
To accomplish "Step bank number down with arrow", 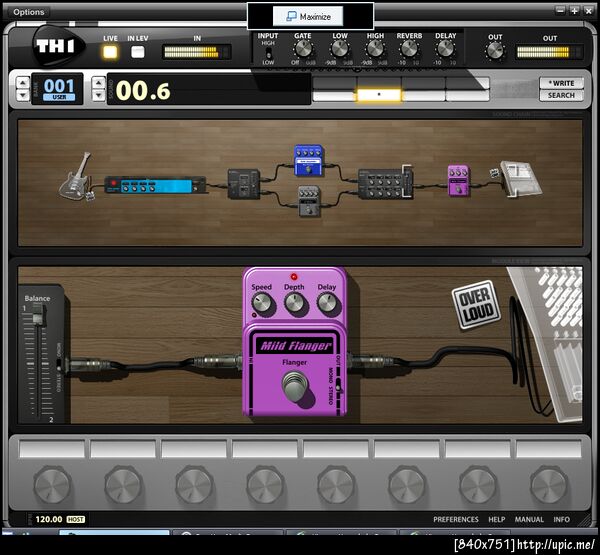I will 23,95.
